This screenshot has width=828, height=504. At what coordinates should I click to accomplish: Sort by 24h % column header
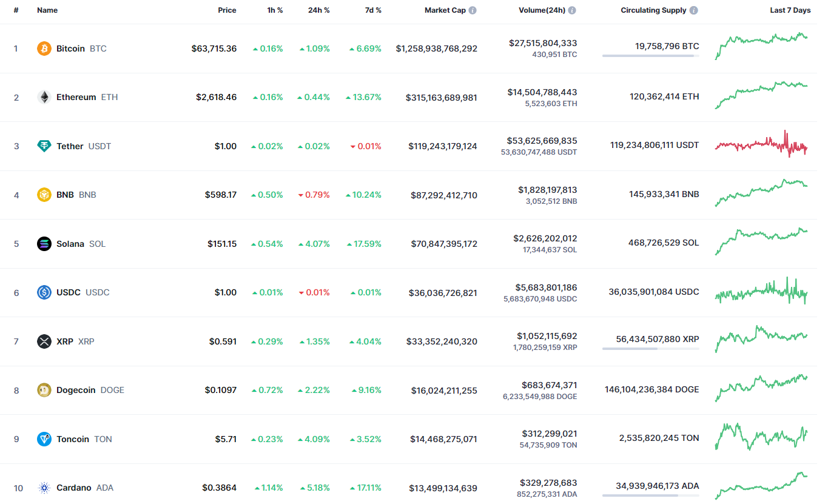[x=318, y=10]
